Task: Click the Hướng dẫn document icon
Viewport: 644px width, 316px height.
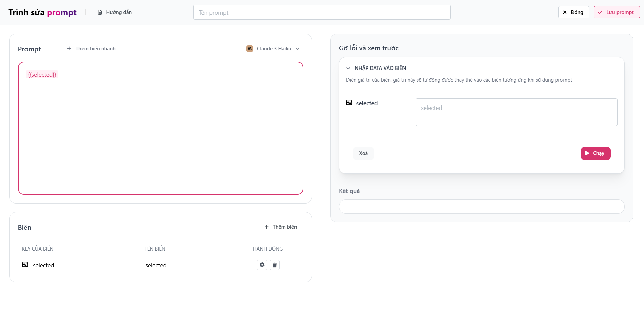Action: point(100,12)
